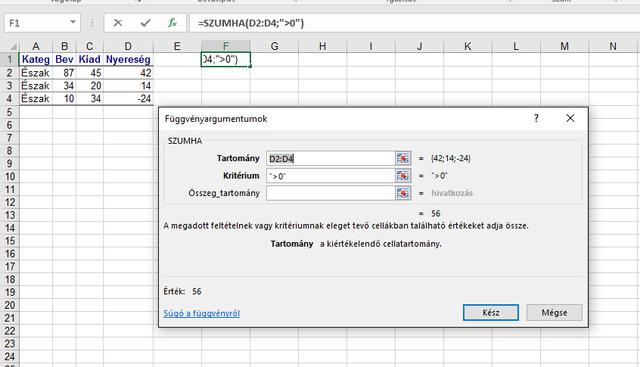This screenshot has height=367, width=640.
Task: Select row 20 header
Action: [x=9, y=305]
